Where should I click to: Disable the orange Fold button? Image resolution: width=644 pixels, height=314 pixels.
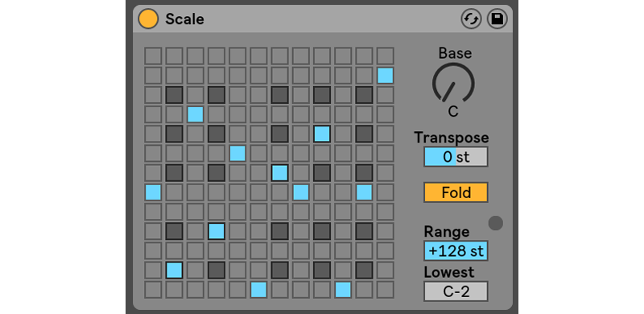click(456, 192)
